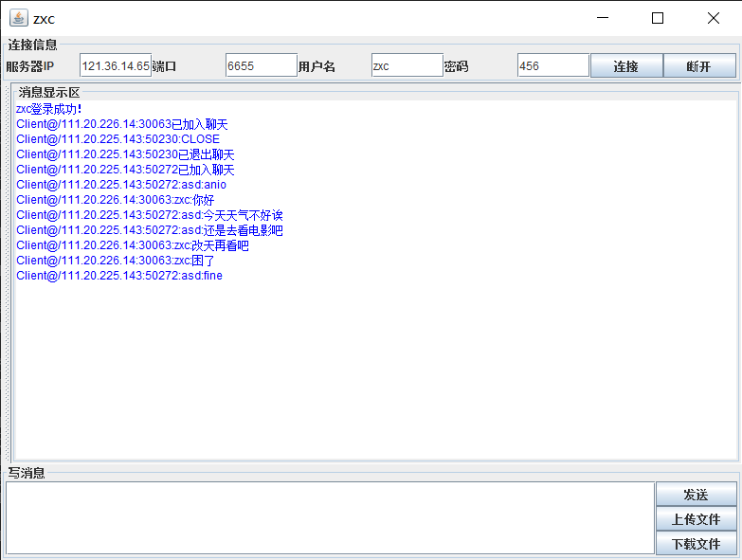Click the 上传文件 upload file button

(x=697, y=519)
